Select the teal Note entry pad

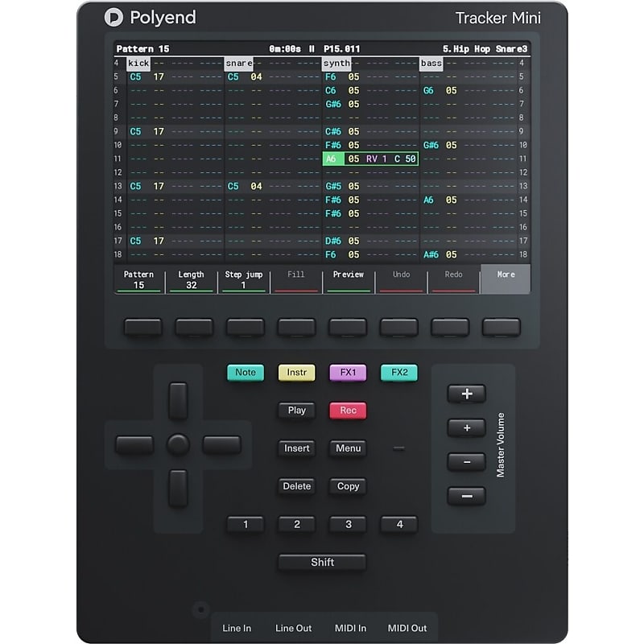[245, 373]
